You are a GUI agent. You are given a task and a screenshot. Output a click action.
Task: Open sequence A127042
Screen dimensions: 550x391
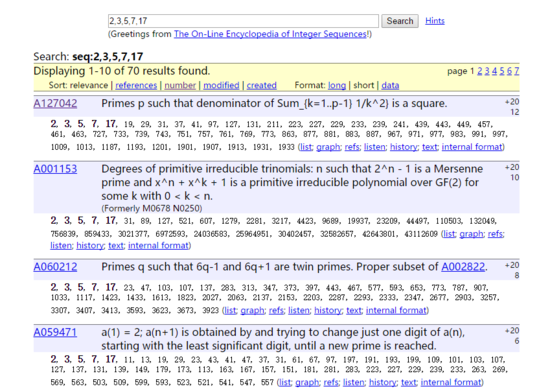pyautogui.click(x=55, y=103)
